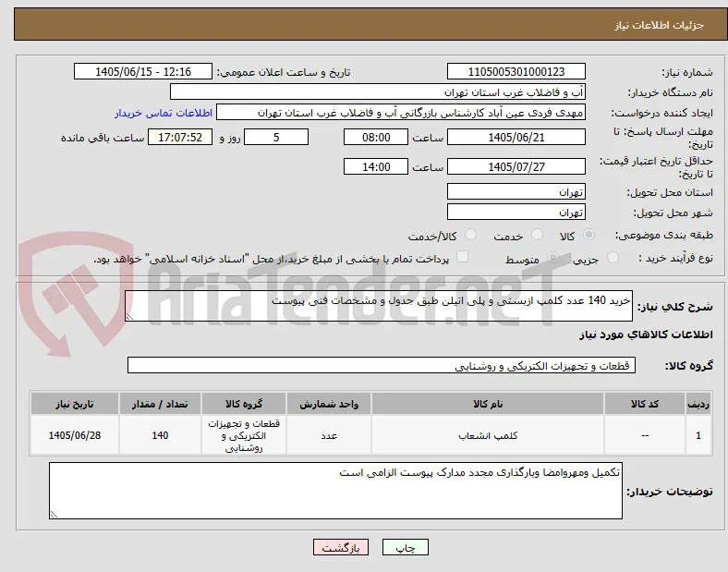Click the need date cell 1405/06/28

75,435
